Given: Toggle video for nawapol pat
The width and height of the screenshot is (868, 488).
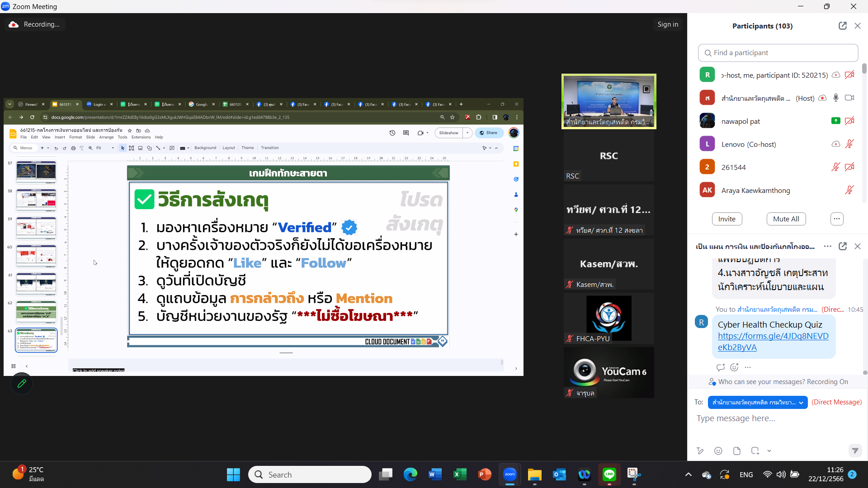Looking at the screenshot, I should click(x=849, y=121).
